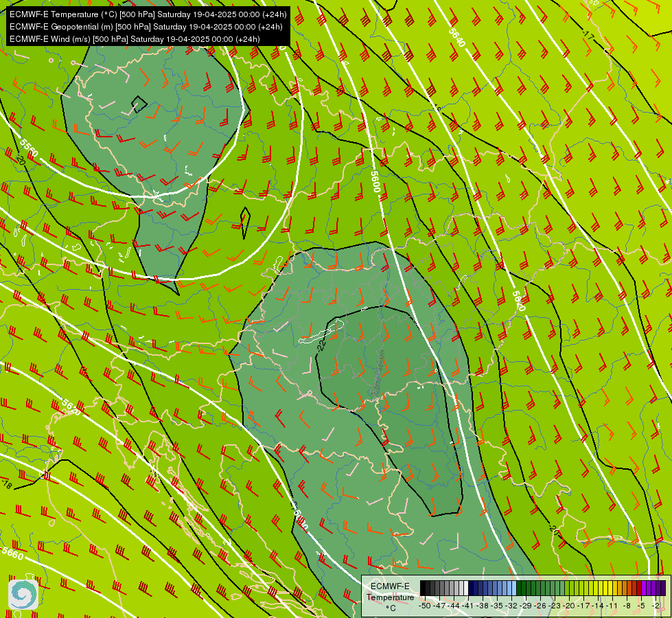The image size is (672, 618).
Task: Click the -22 isotherm label
Action: [322, 345]
